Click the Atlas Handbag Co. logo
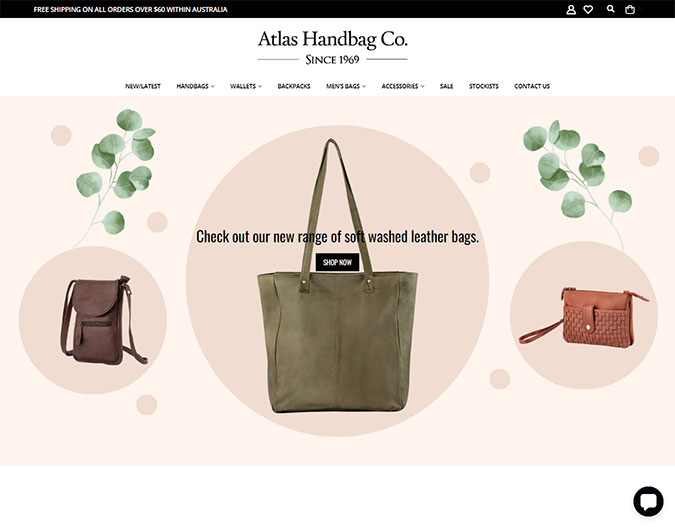 [x=333, y=47]
